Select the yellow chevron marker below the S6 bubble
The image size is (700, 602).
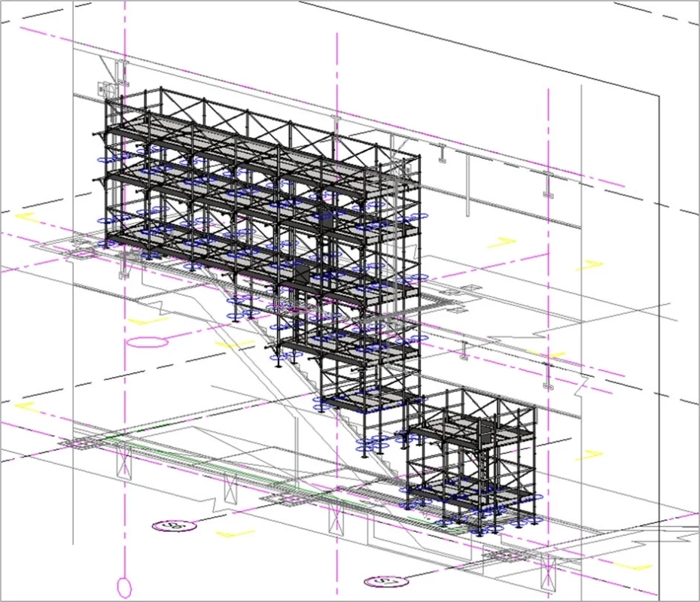point(235,532)
